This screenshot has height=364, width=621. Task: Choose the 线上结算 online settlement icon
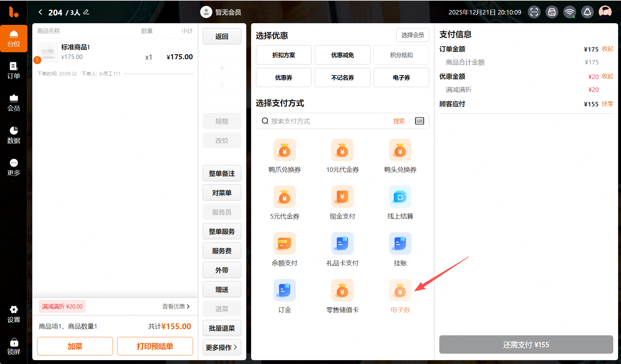(x=400, y=197)
